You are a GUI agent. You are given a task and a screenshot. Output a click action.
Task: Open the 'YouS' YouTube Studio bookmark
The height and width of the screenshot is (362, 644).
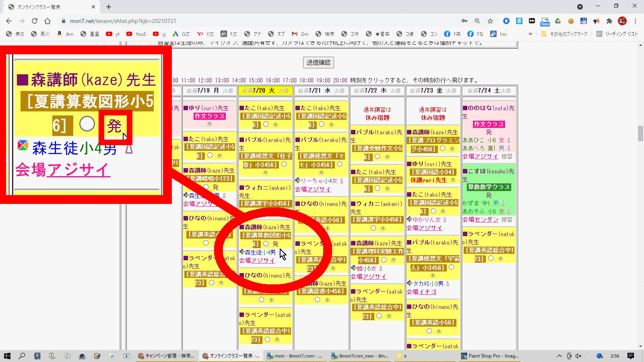[x=136, y=34]
